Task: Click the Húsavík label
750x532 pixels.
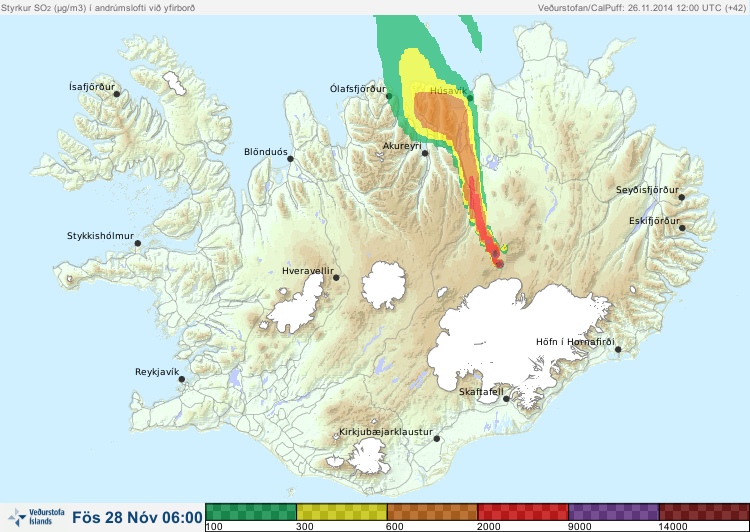Action: [448, 90]
